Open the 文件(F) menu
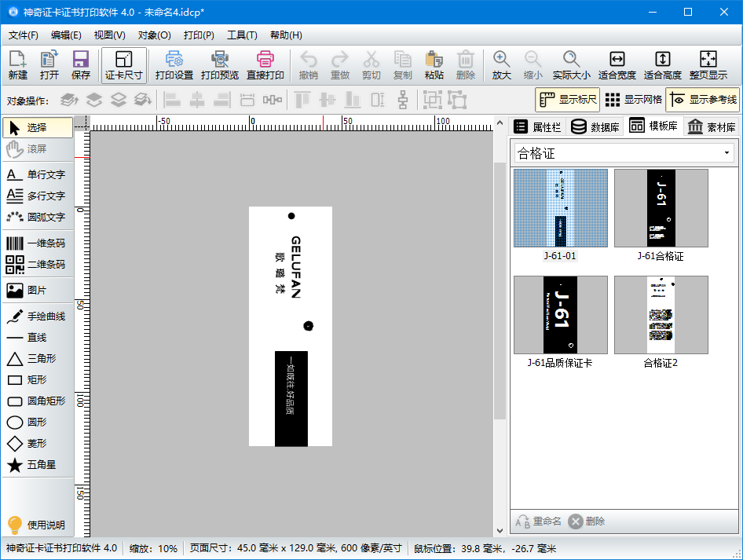 coord(24,35)
